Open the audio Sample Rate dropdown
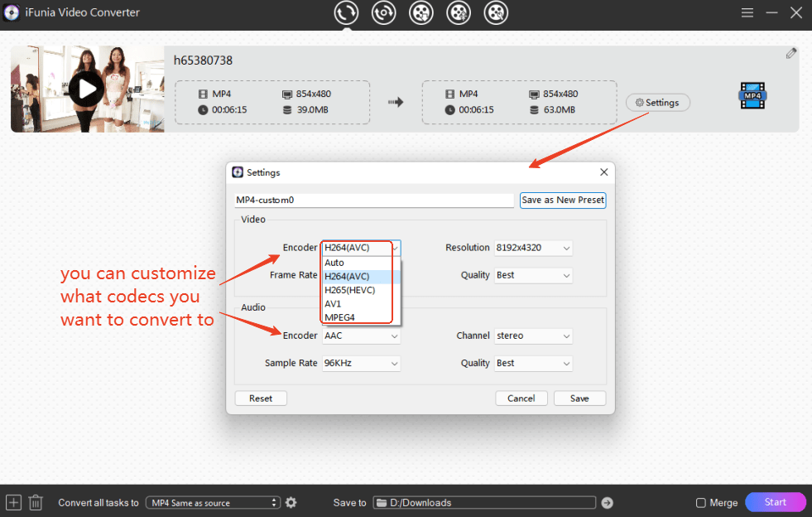Image resolution: width=812 pixels, height=517 pixels. (361, 363)
